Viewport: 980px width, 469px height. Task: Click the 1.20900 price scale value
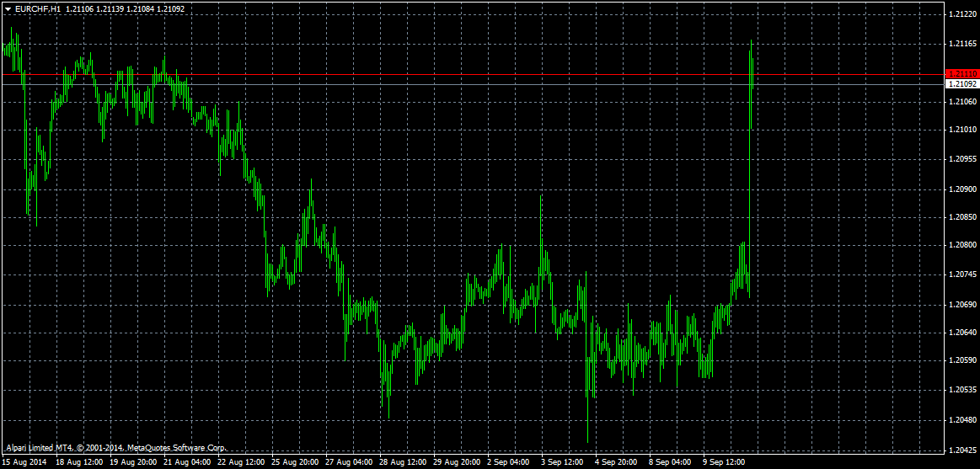coord(963,189)
